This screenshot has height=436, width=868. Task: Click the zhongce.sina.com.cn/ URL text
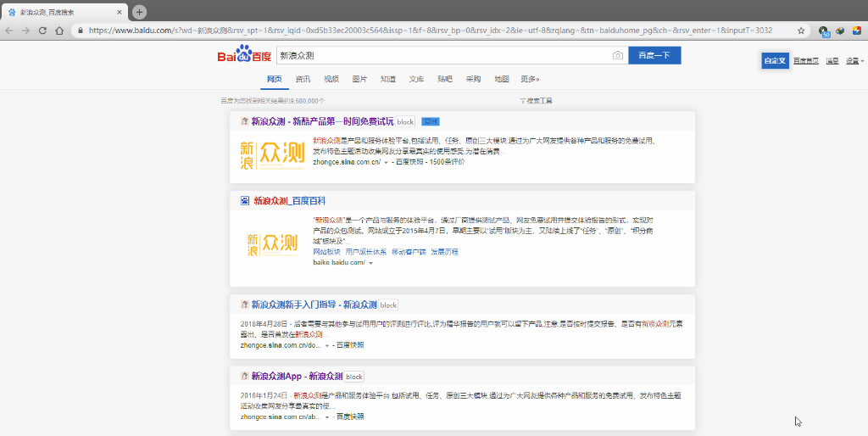[347, 162]
